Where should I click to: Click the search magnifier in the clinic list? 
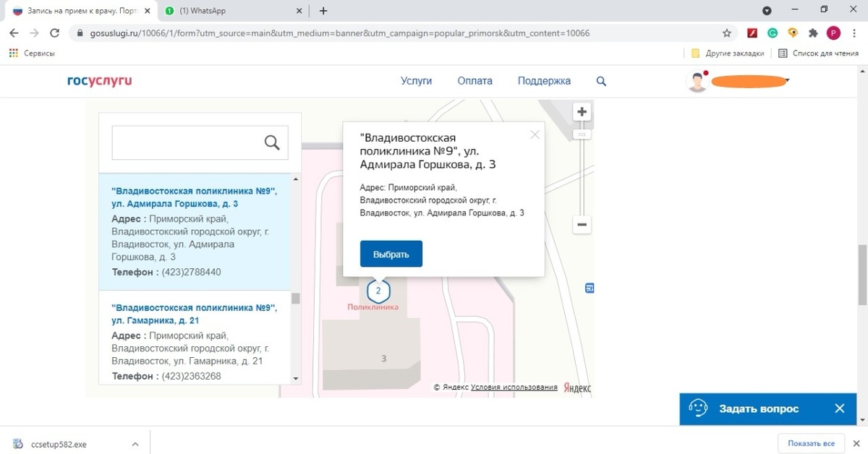point(272,143)
